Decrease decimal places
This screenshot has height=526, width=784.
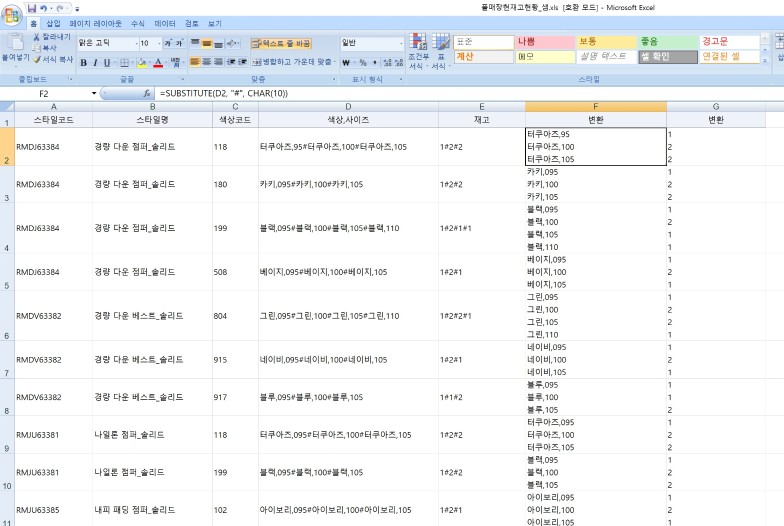tap(399, 62)
